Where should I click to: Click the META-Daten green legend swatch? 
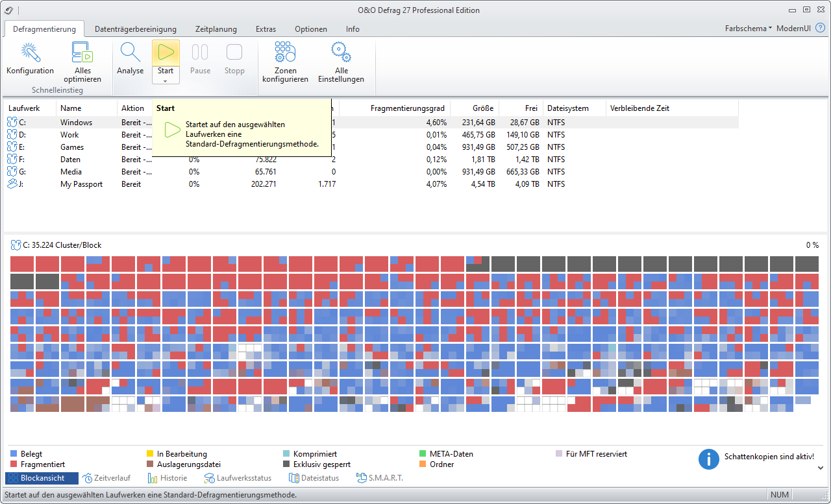(423, 454)
